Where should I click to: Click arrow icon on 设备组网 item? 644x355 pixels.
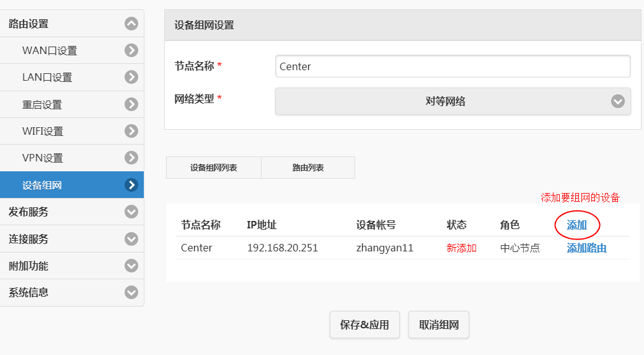[131, 185]
